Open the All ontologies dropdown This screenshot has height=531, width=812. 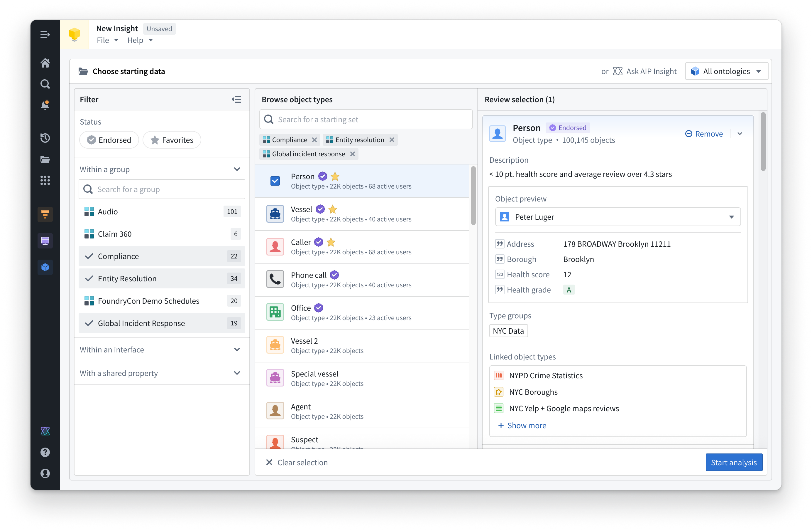(726, 71)
